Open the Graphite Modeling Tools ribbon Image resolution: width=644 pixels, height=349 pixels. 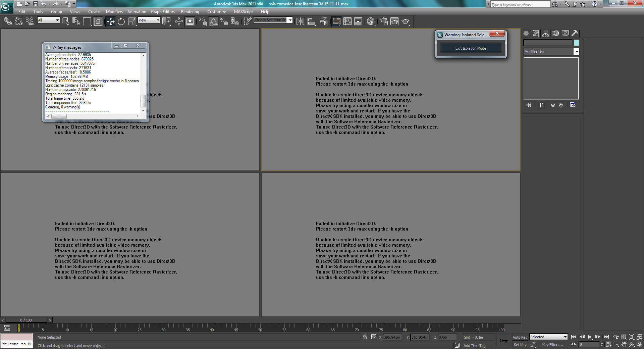(336, 21)
